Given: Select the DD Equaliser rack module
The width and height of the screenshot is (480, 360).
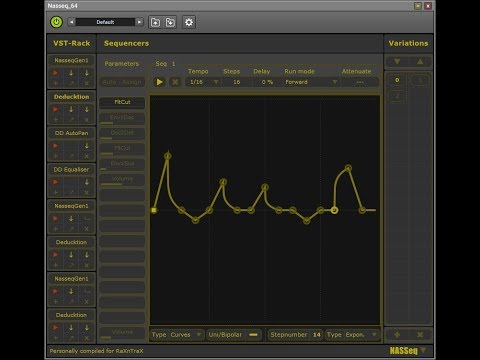Looking at the screenshot, I should [x=71, y=169].
